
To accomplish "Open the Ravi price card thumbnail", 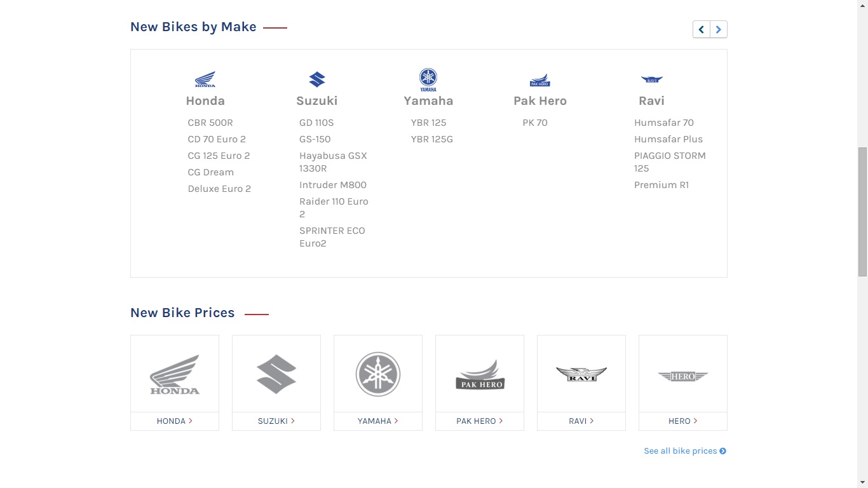I will tap(581, 374).
